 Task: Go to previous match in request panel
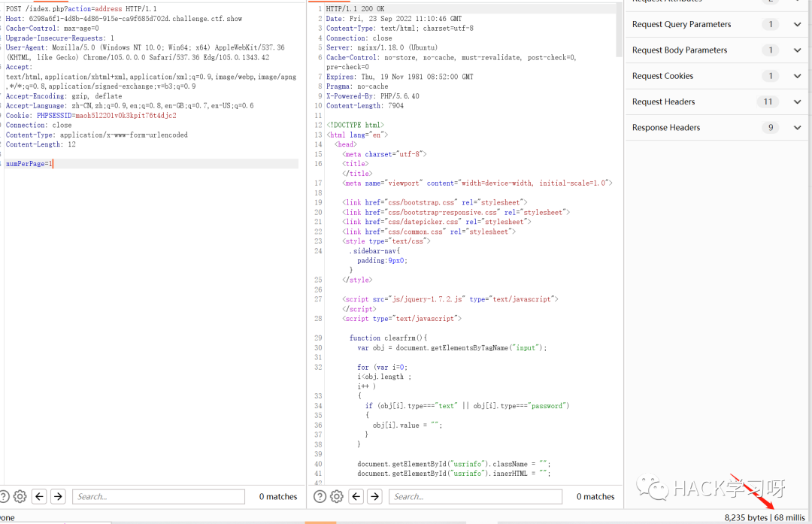[x=39, y=496]
